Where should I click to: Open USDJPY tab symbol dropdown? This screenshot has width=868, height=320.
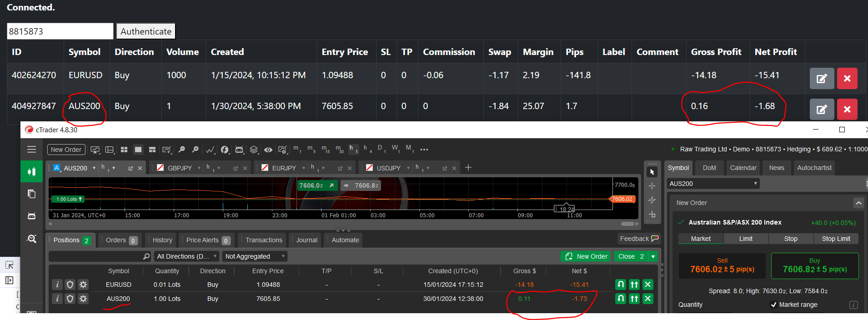[x=408, y=168]
